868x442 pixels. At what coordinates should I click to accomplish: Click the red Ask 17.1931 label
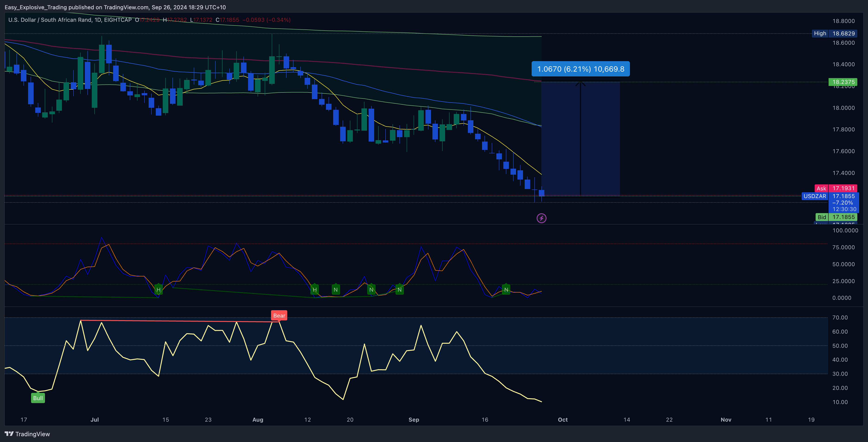(x=836, y=188)
